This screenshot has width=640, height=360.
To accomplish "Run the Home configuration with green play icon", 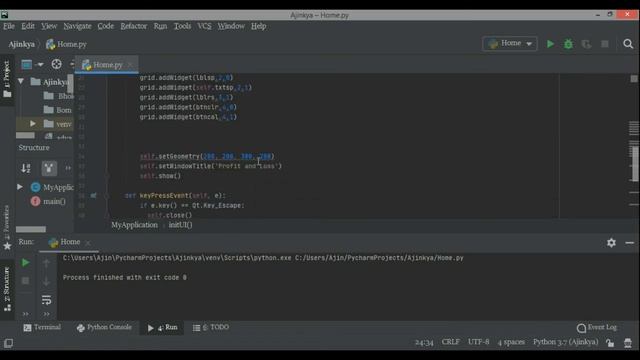I will (550, 44).
